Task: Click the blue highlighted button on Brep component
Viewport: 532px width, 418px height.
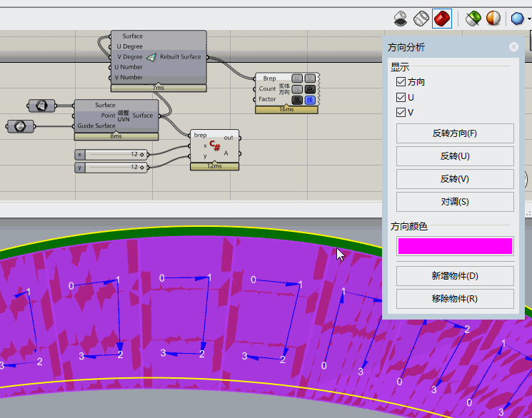Action: 310,100
